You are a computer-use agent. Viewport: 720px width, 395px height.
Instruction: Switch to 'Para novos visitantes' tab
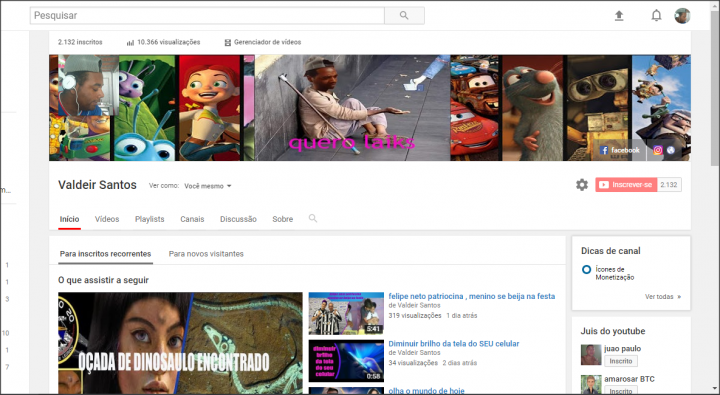(x=206, y=254)
